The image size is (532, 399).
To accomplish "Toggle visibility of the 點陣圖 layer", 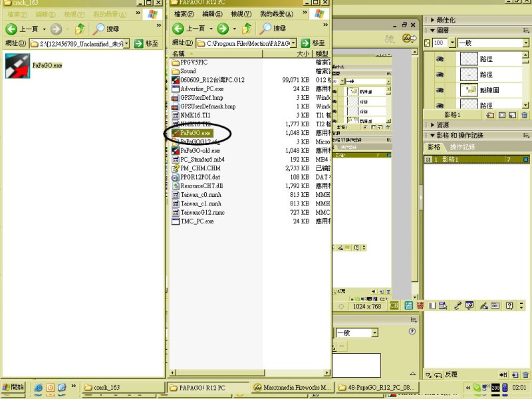I will pos(440,90).
